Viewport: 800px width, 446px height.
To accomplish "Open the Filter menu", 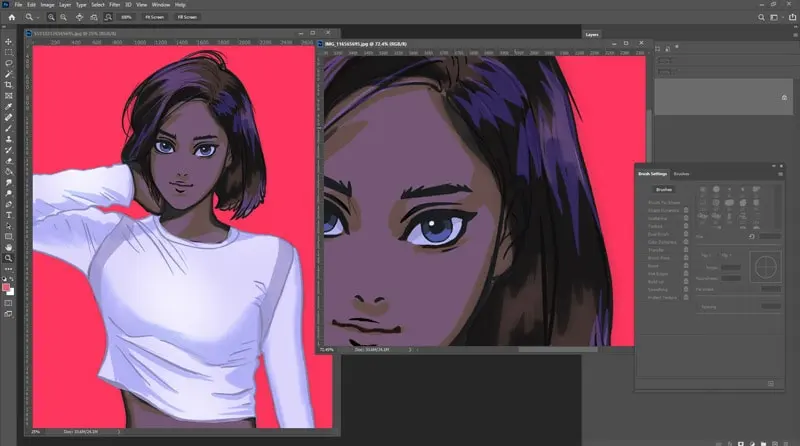I will [115, 5].
